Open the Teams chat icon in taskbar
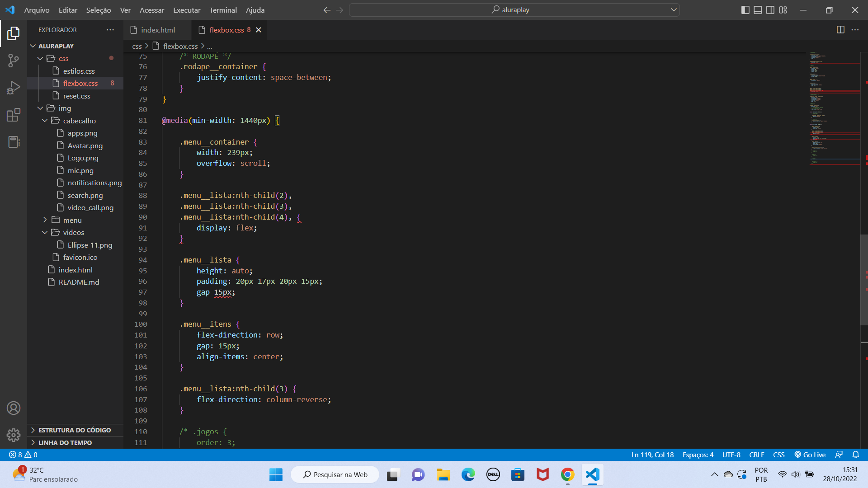This screenshot has height=488, width=868. [x=418, y=474]
